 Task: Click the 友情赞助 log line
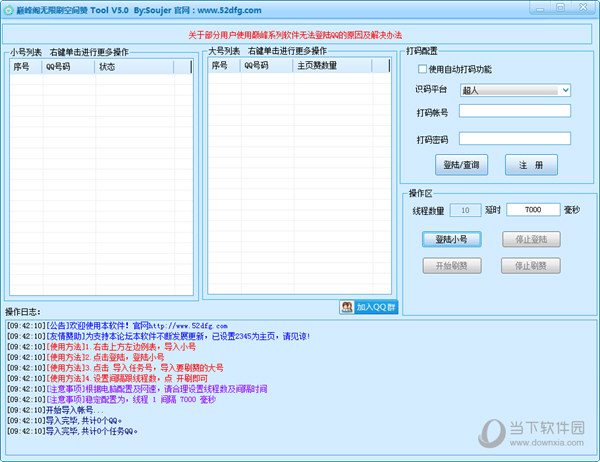[x=158, y=336]
